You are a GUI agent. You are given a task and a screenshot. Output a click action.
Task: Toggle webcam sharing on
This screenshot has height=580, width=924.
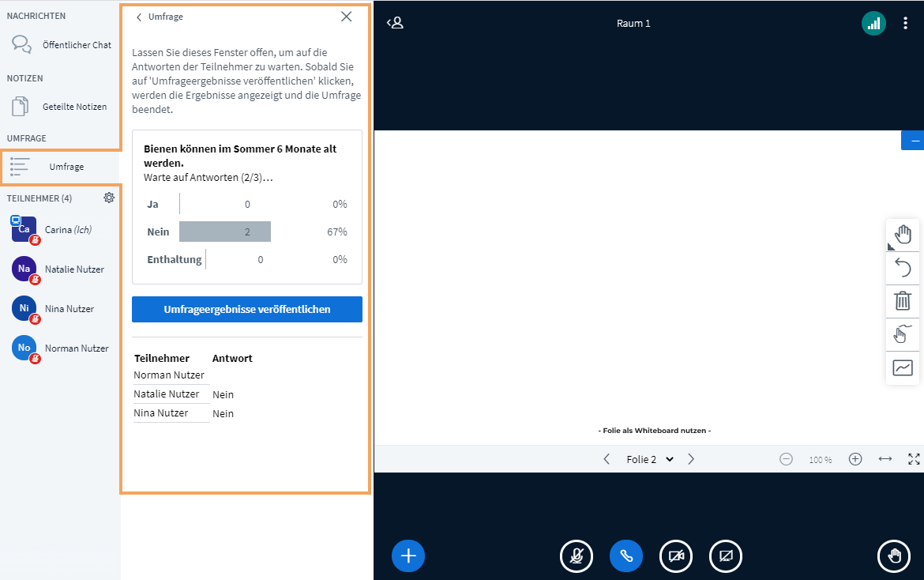(676, 556)
